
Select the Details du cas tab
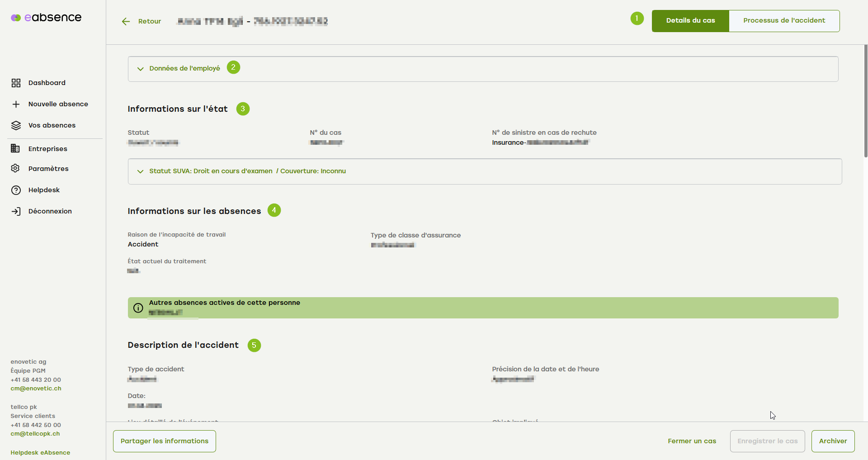coord(690,21)
